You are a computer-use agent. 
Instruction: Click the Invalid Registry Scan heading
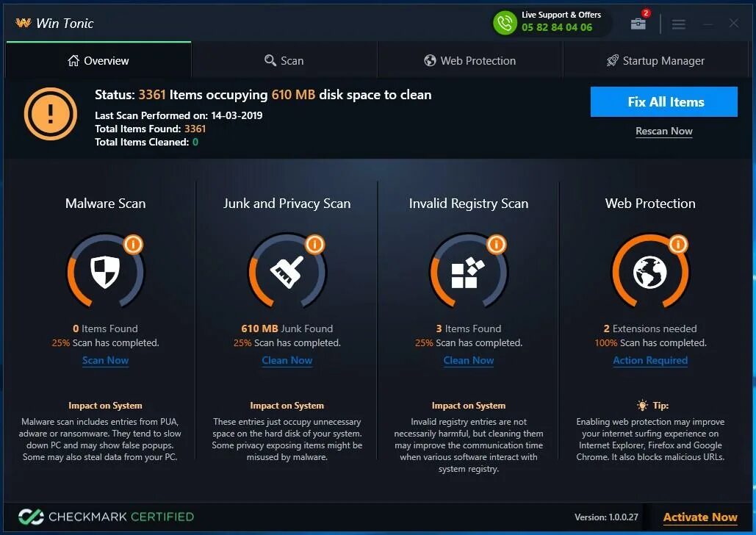[x=469, y=204]
